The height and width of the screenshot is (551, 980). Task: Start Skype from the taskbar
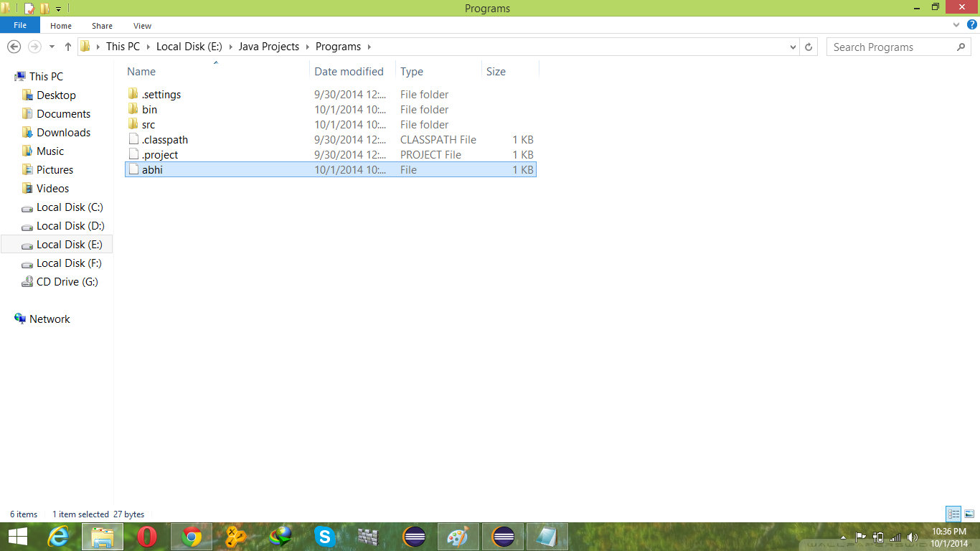[x=325, y=536]
